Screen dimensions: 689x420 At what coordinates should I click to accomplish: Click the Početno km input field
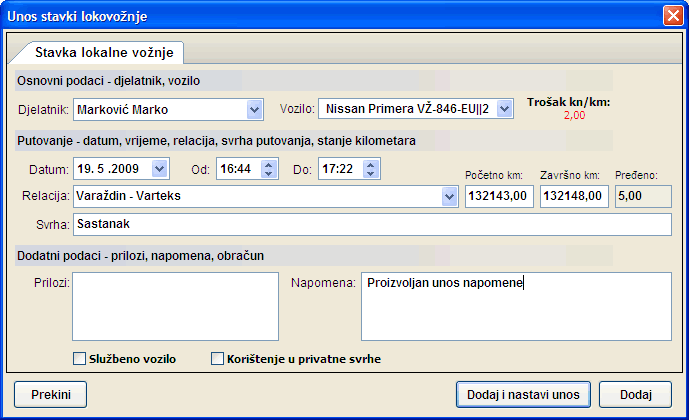pos(499,196)
